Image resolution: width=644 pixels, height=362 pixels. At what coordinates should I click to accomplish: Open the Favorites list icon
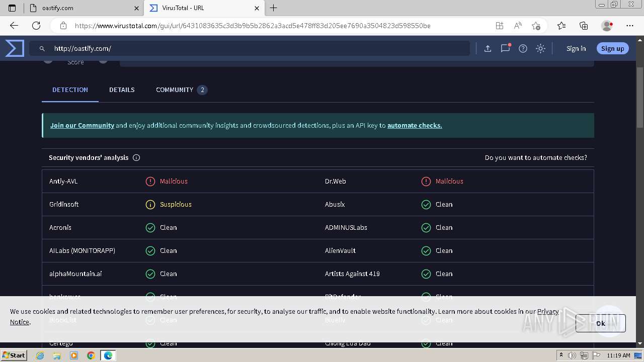[x=561, y=26]
